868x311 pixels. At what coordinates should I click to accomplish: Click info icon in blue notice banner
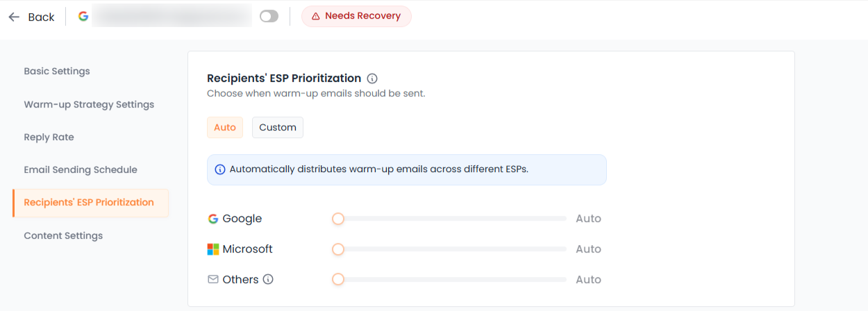click(220, 169)
